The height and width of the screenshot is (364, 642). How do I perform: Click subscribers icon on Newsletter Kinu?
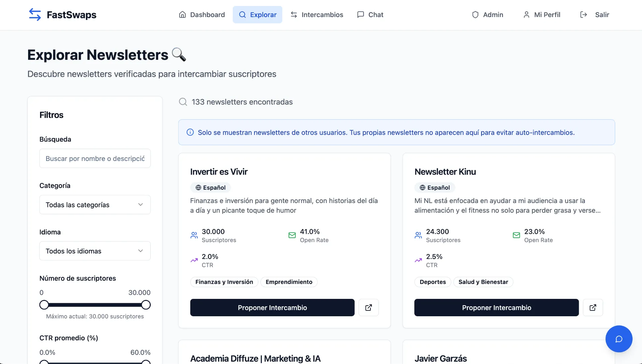pos(418,235)
